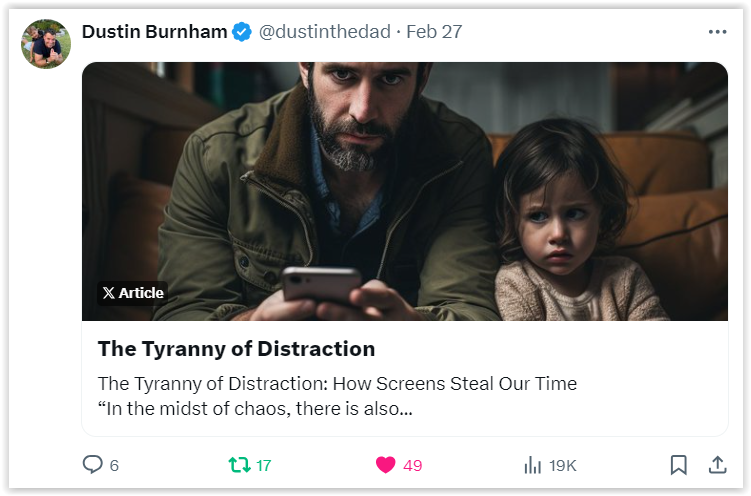The width and height of the screenshot is (751, 496).
Task: Open The Tyranny of Distraction headline
Action: (236, 349)
